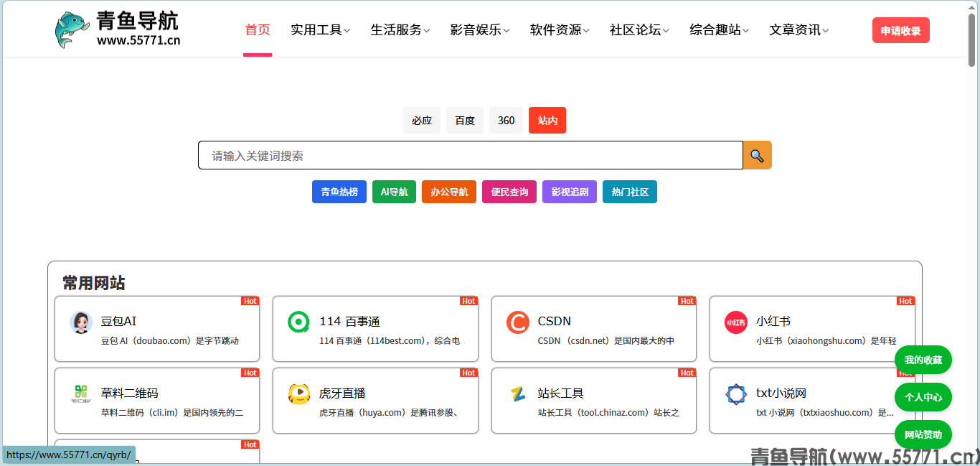Click the 青鱼导航 fish logo
The width and height of the screenshot is (980, 466).
tap(72, 29)
